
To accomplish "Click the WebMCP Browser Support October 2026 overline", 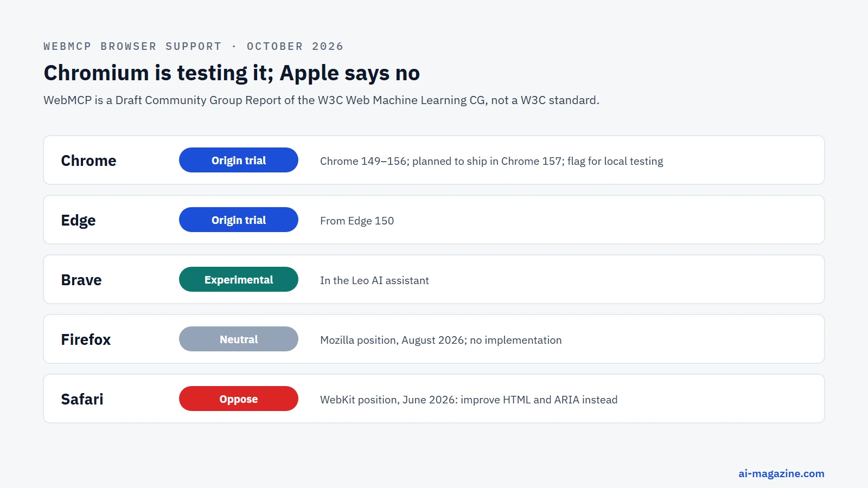I will pyautogui.click(x=194, y=46).
